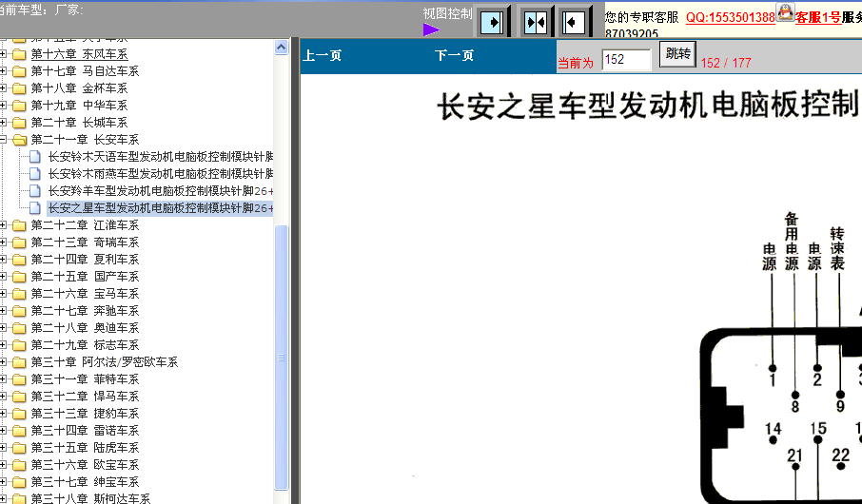
Task: Click the converging-arrows view control icon
Action: 535,23
